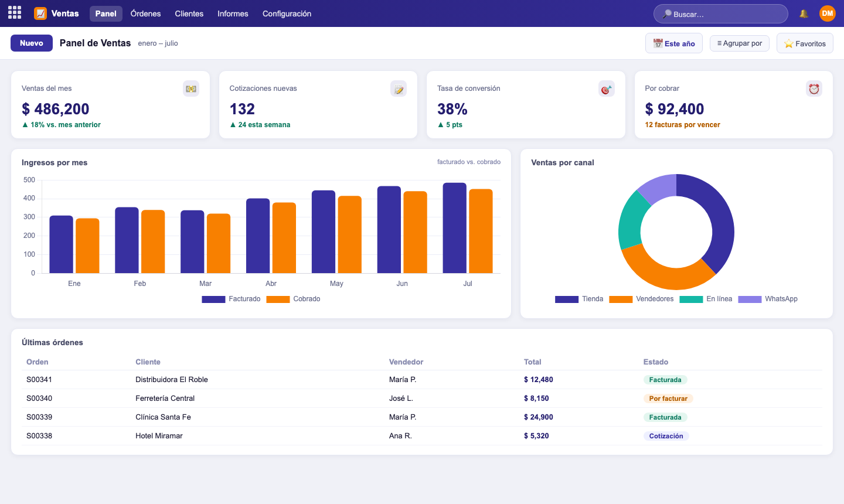Click the money icon on Ventas del mes card
This screenshot has width=844, height=504.
tap(191, 88)
